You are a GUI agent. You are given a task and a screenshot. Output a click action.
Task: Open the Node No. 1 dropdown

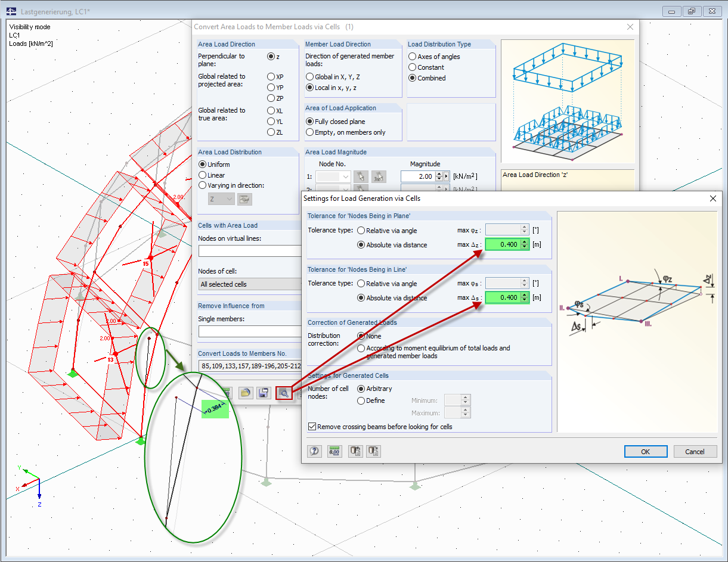346,176
